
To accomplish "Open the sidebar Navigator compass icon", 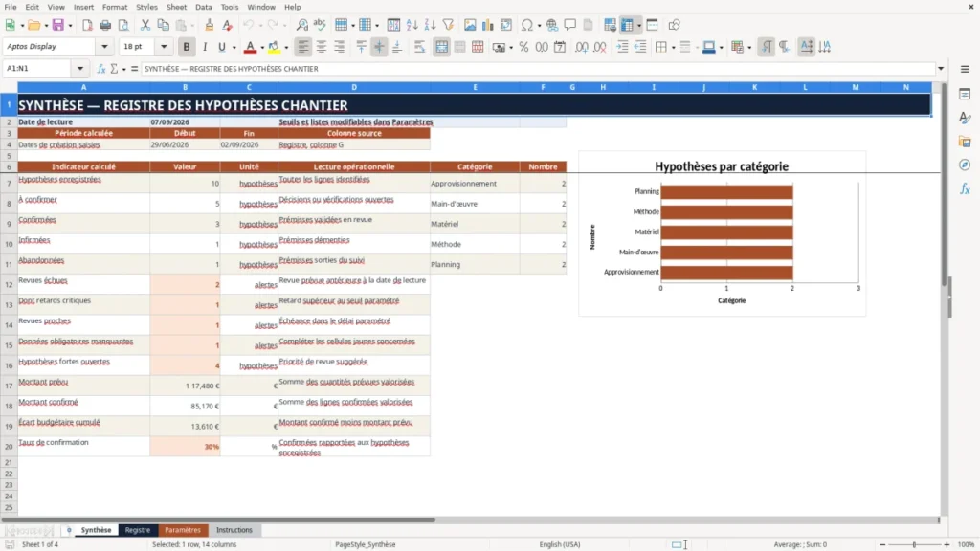I will point(965,165).
